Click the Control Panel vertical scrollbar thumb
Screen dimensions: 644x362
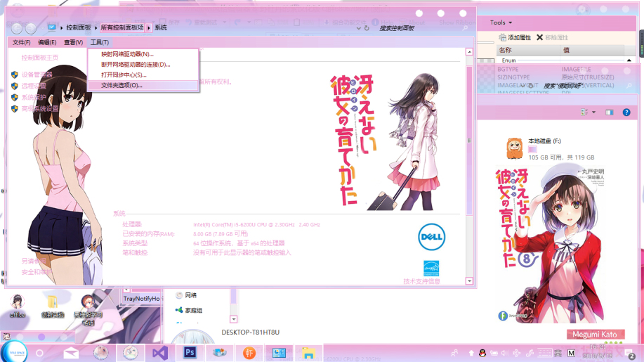[469, 140]
